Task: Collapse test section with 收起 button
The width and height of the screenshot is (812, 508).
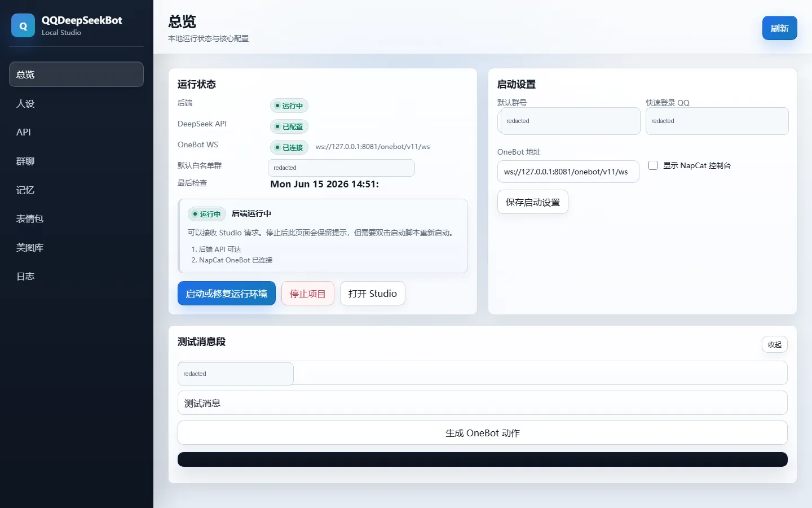Action: pos(774,344)
